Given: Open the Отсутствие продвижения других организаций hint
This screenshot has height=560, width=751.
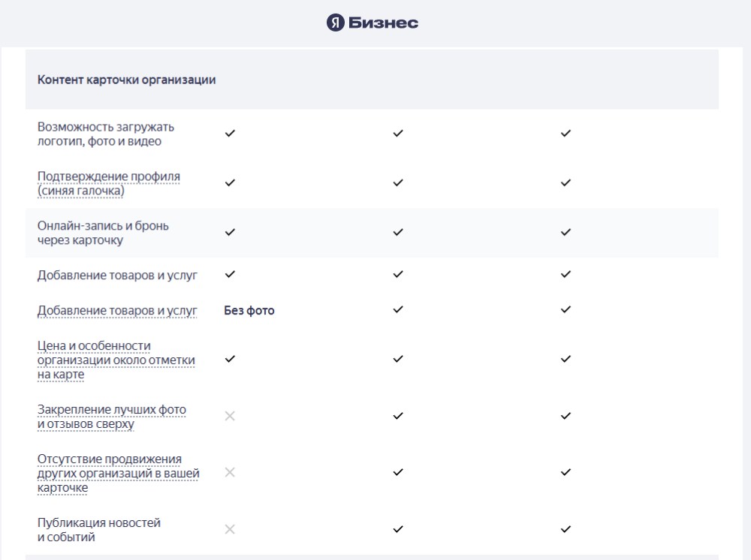Looking at the screenshot, I should click(x=119, y=474).
